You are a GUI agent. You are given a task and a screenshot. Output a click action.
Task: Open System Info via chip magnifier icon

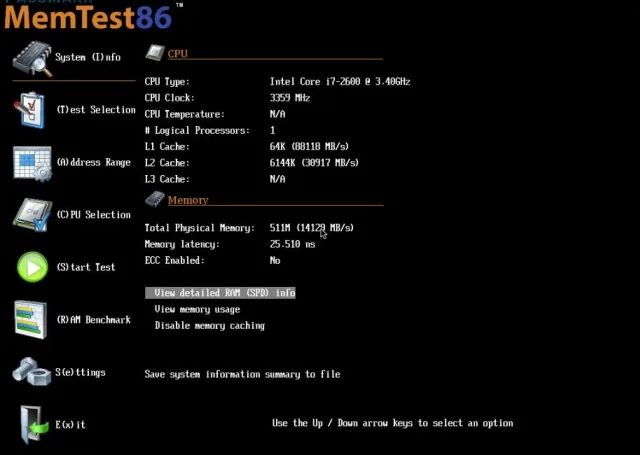pyautogui.click(x=33, y=58)
